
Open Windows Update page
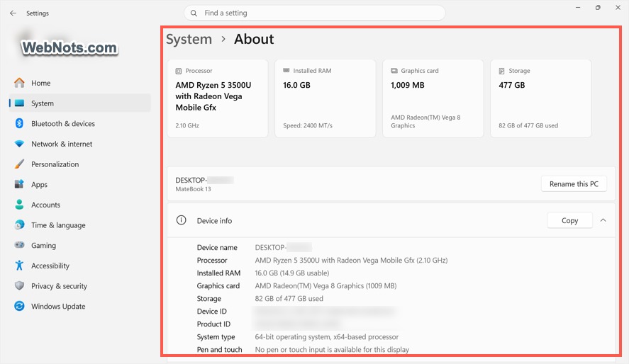pyautogui.click(x=79, y=306)
